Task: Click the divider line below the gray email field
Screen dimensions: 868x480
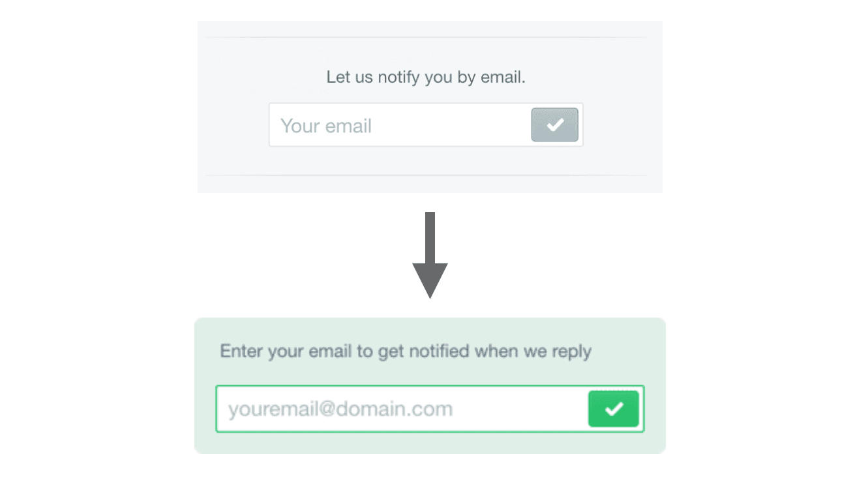Action: click(x=426, y=175)
